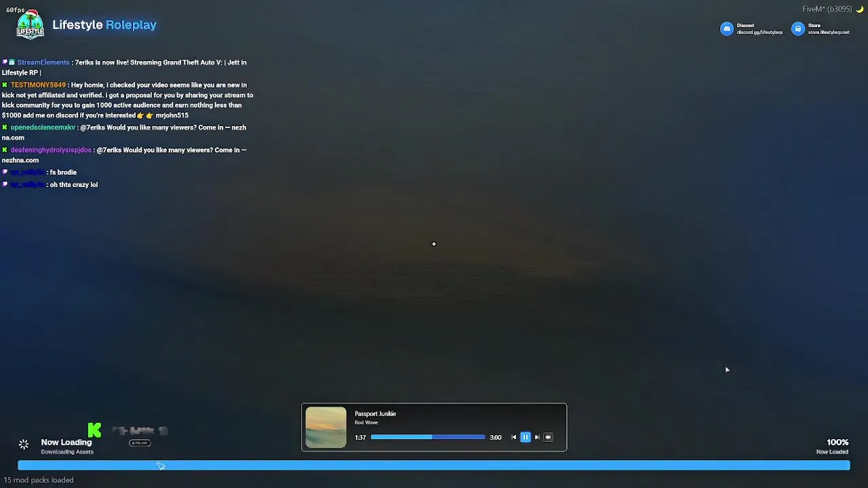Click the 'Now Loaded' label under 100%
Viewport: 868px width, 488px height.
tap(832, 452)
